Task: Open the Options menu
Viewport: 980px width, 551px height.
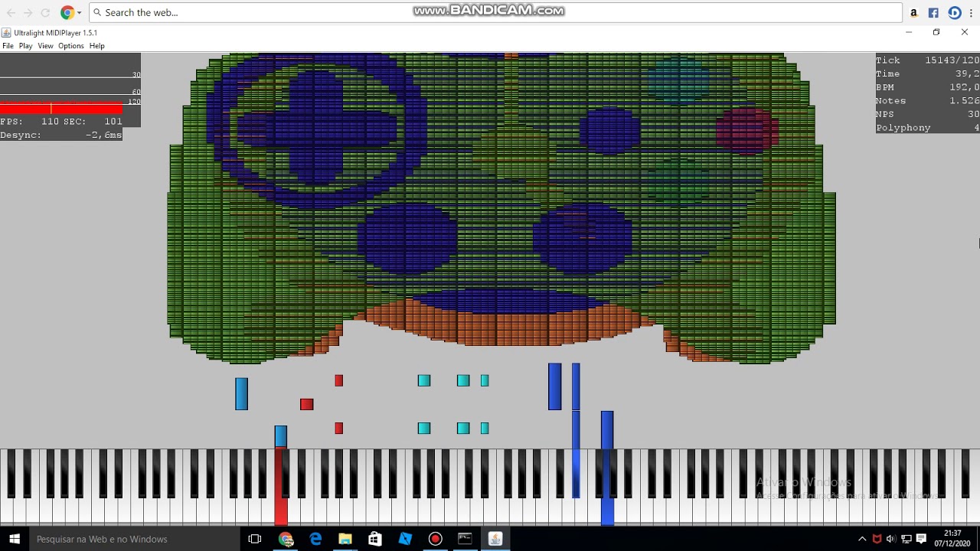Action: (x=70, y=46)
